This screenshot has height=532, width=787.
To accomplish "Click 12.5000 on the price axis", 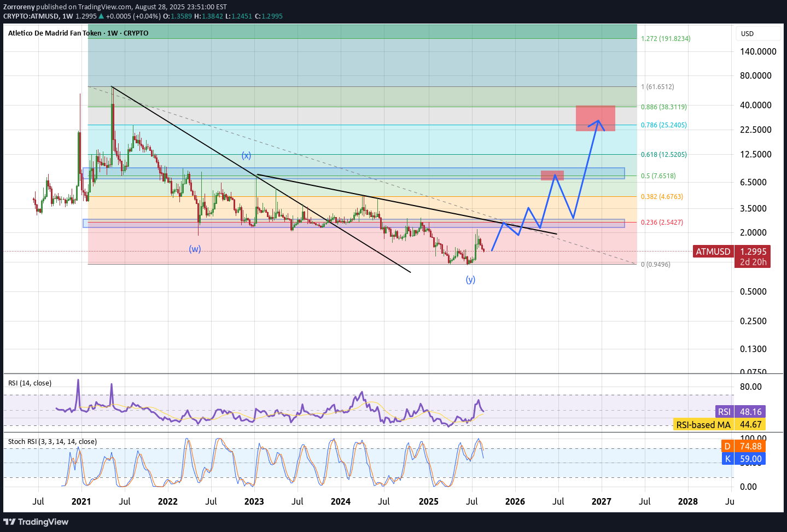I will point(756,154).
